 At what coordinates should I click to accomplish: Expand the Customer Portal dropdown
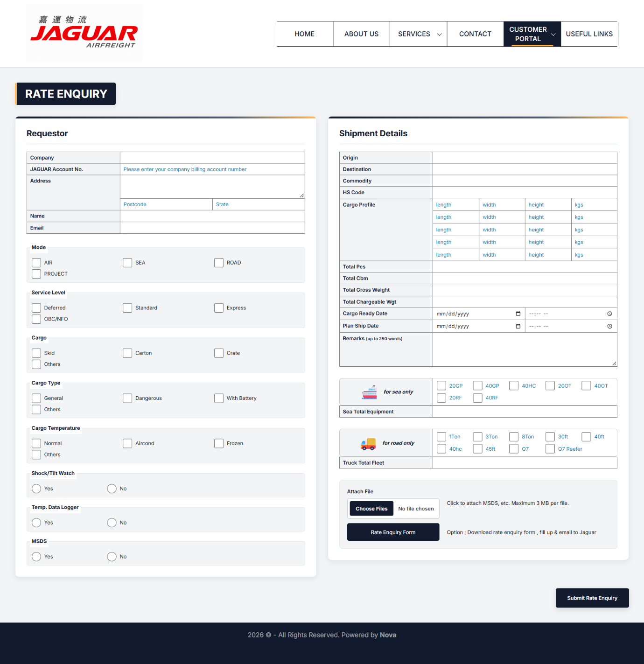(x=532, y=34)
